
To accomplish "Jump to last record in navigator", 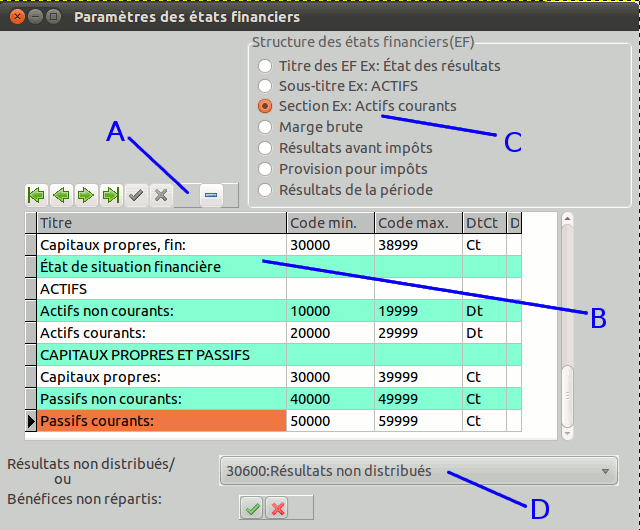I will click(111, 195).
